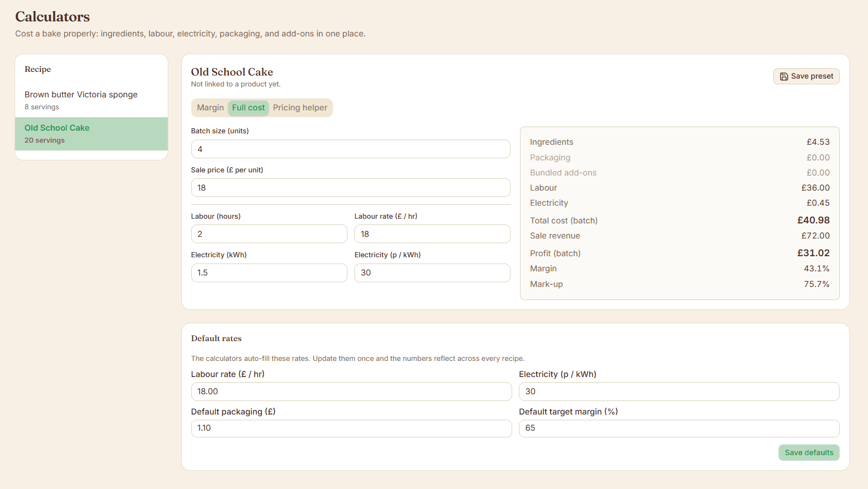The height and width of the screenshot is (489, 868).
Task: Click the Calculators page heading
Action: coord(53,17)
